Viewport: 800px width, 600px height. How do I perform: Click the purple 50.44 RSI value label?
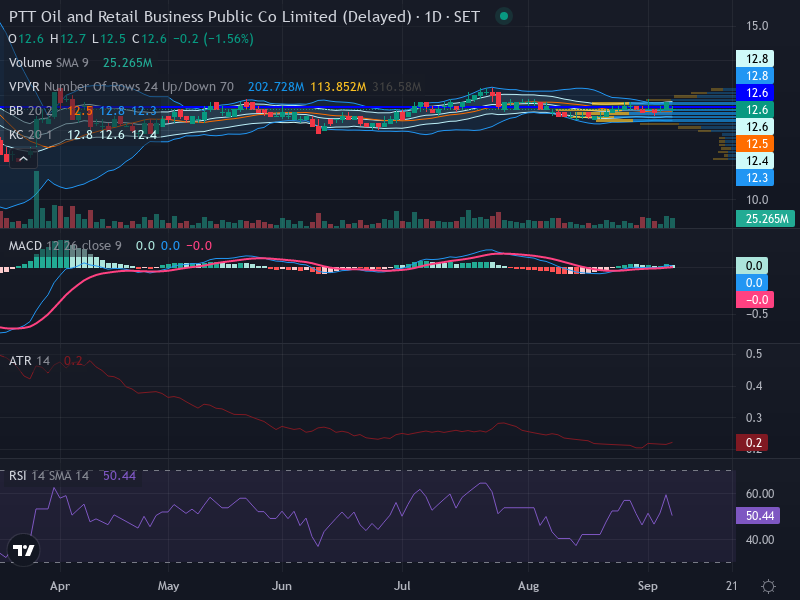758,516
